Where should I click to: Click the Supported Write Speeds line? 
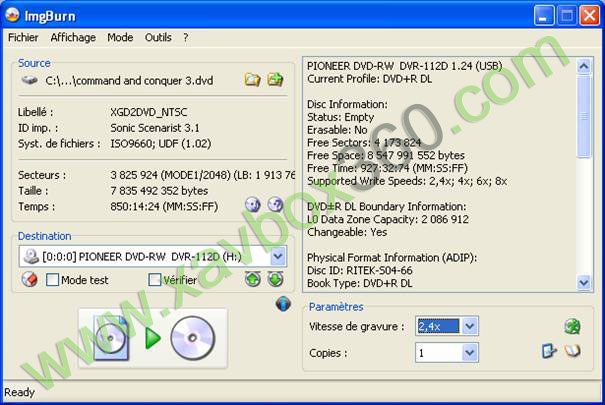407,181
